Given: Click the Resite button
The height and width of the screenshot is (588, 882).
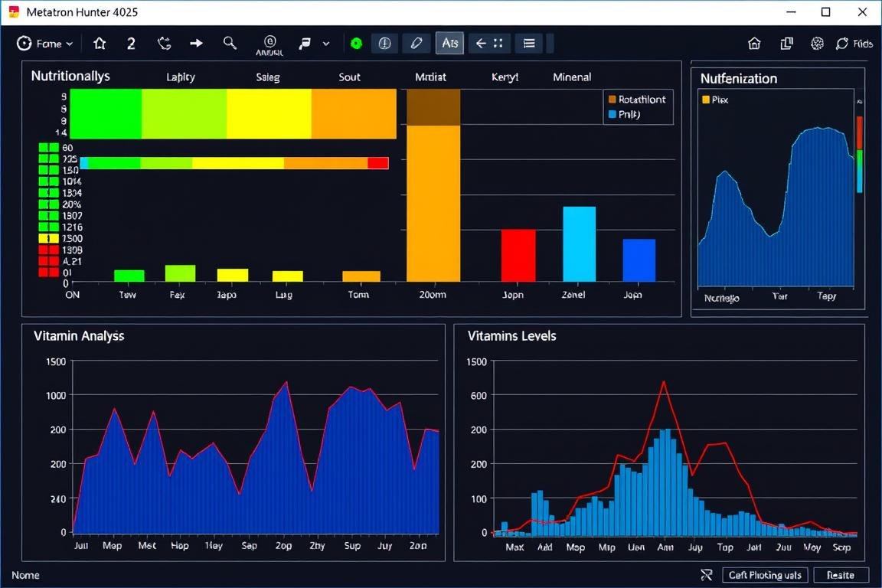Looking at the screenshot, I should tap(841, 575).
